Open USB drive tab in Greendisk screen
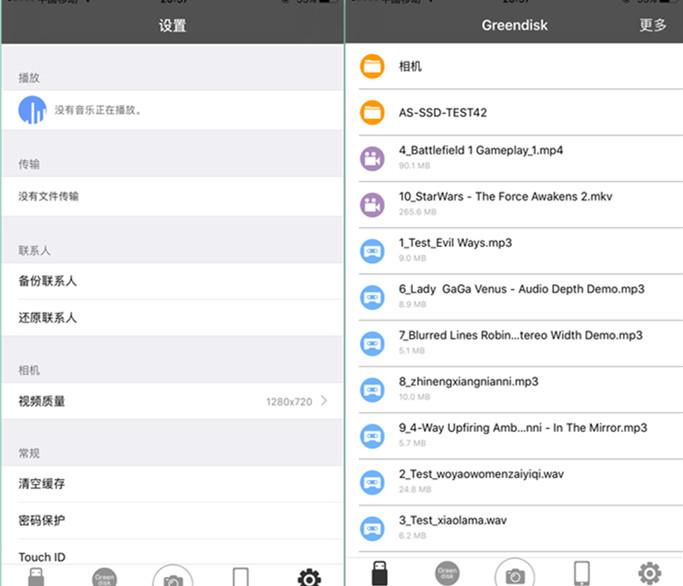Screen dimensions: 683x586 379,573
